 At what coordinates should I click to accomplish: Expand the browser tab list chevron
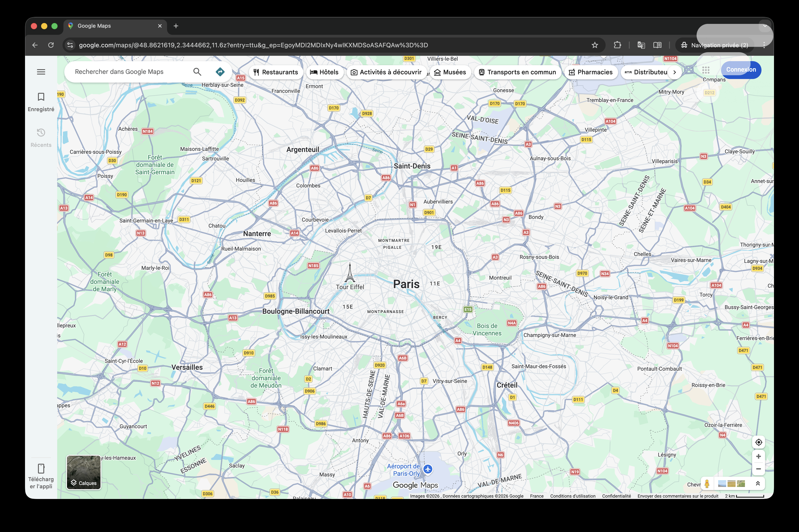click(765, 26)
